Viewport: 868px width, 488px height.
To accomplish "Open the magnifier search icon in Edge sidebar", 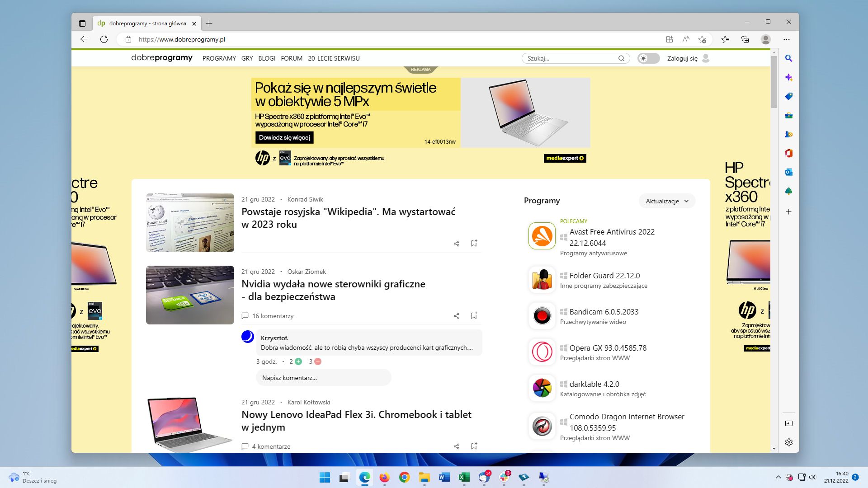I will (788, 58).
